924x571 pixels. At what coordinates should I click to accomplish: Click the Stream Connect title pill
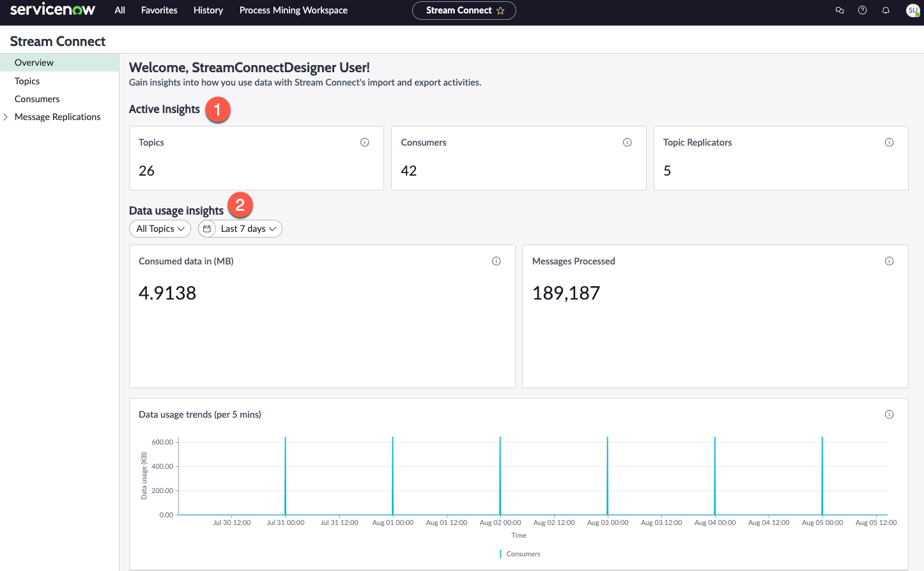pos(464,10)
